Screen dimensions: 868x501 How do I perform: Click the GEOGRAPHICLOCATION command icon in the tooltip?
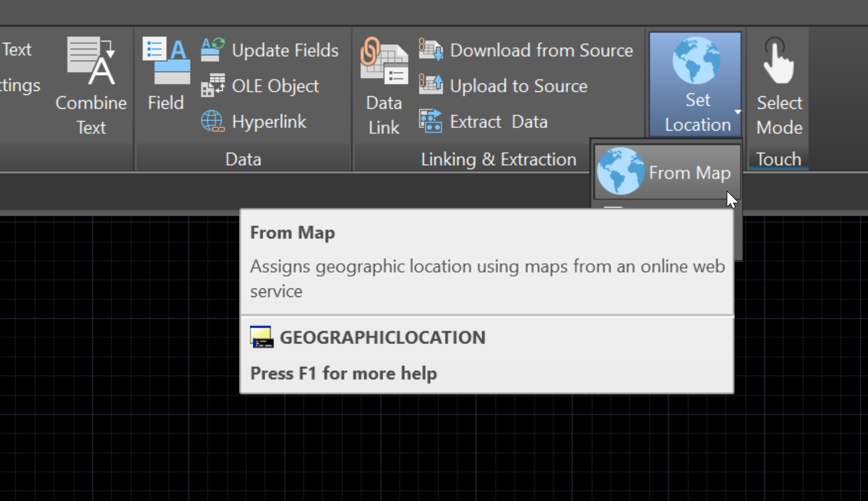coord(262,337)
